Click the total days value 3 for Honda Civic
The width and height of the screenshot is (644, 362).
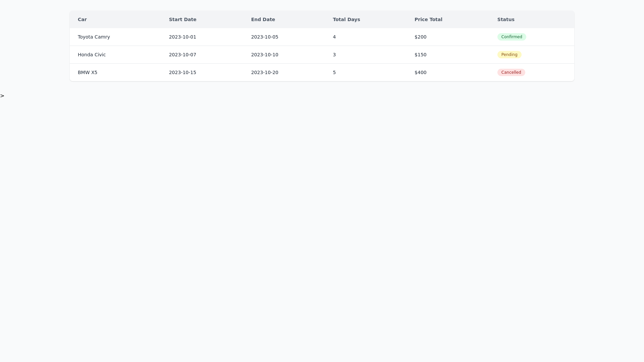pos(334,54)
